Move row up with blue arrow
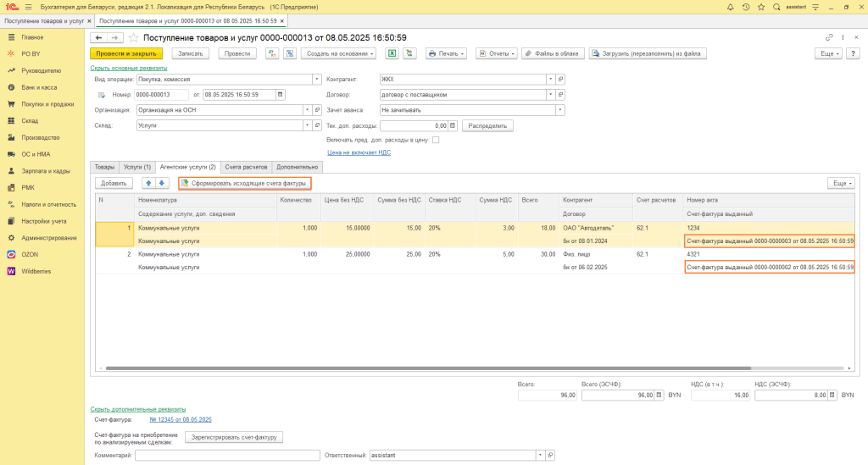 coord(148,183)
